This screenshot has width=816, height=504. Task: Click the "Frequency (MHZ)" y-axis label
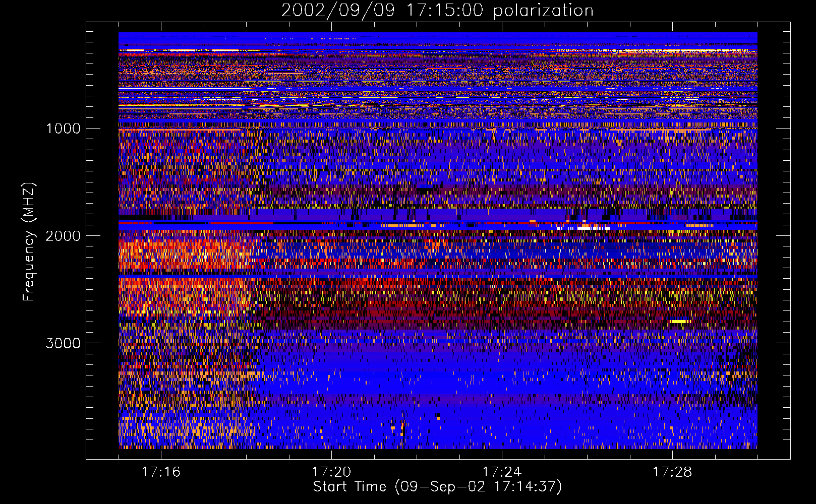point(28,241)
